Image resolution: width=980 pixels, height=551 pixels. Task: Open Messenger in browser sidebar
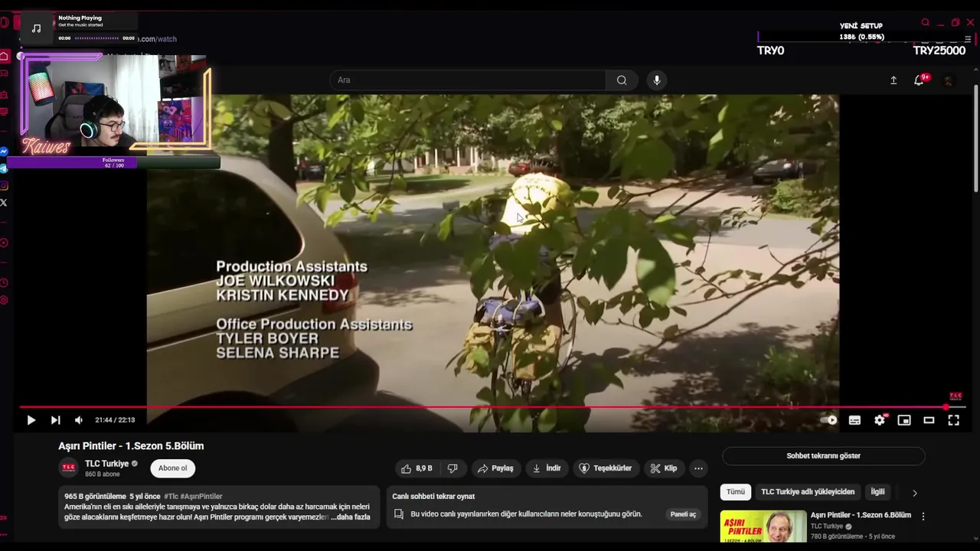tap(4, 152)
